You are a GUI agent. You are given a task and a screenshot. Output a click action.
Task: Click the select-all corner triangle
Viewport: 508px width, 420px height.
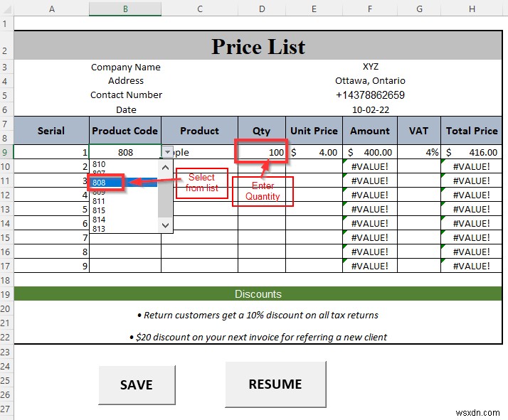click(x=7, y=9)
